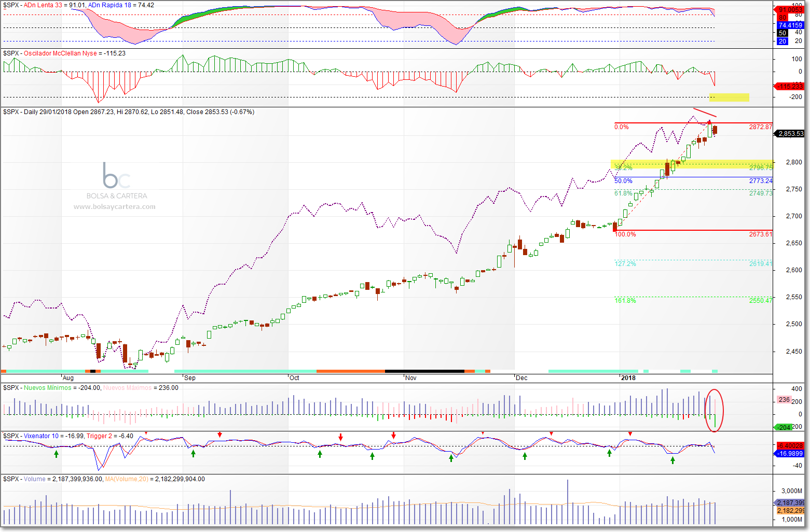Click the black 2,853.53 last price badge

coord(789,133)
